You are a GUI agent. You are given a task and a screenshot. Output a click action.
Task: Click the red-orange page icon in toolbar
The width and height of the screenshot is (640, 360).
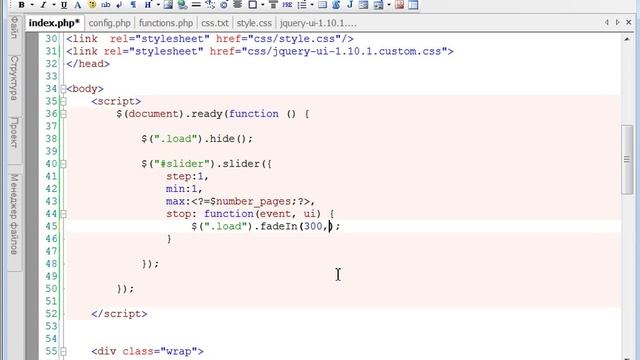tap(400, 5)
